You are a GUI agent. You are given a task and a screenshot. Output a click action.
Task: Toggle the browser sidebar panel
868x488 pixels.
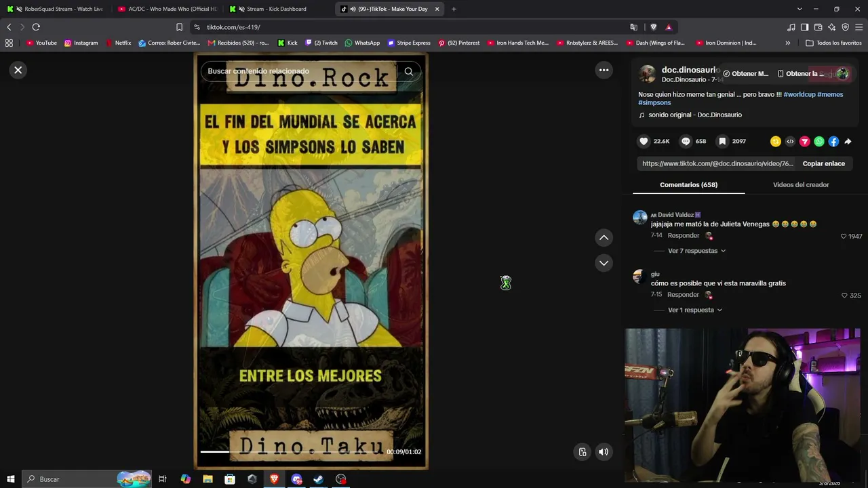804,27
